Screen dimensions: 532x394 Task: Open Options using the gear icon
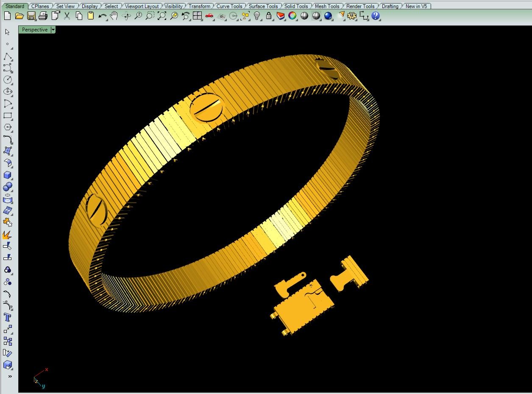[351, 16]
